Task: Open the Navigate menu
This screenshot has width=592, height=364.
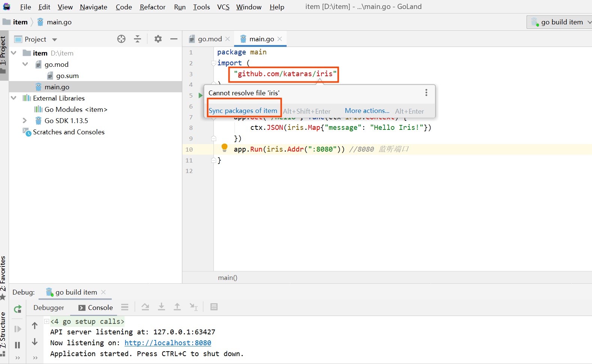Action: [x=93, y=7]
